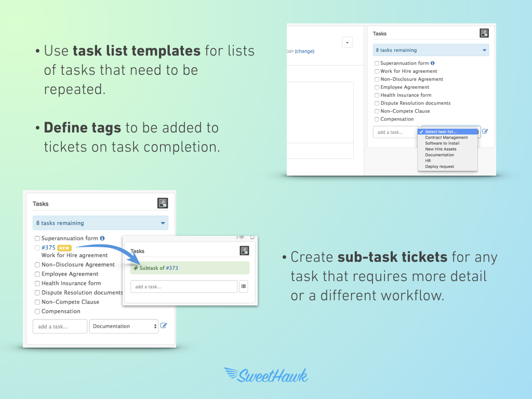
Task: Click the edit pencil icon beside Documentation dropdown
Action: (x=164, y=326)
